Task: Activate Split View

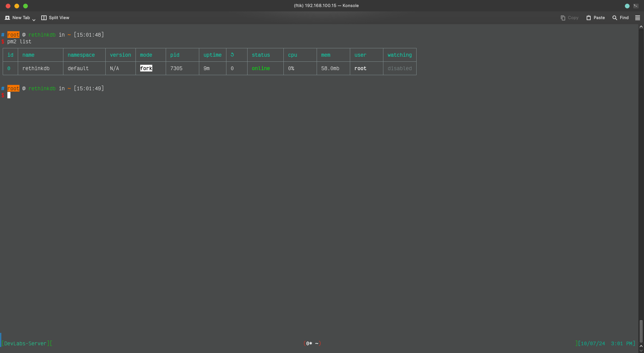Action: [x=55, y=18]
